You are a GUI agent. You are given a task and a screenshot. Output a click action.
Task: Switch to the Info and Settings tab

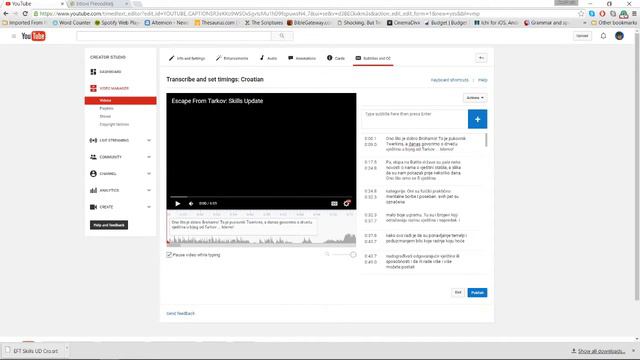[187, 58]
